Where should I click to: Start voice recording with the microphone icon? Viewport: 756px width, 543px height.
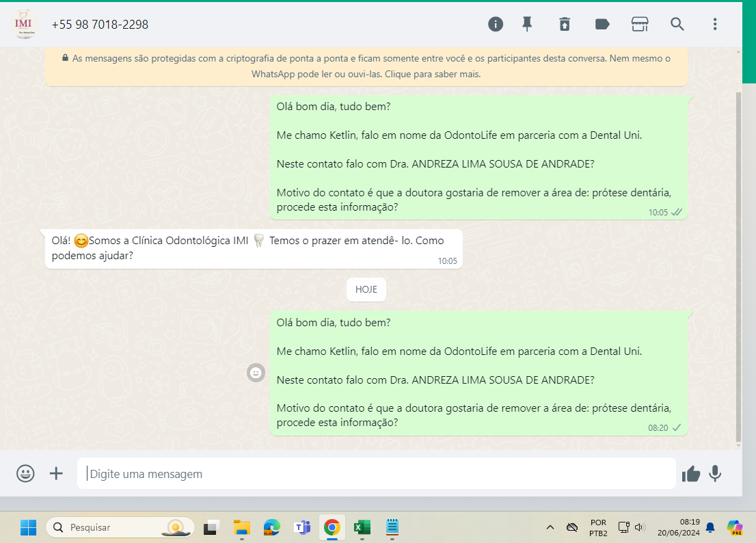pos(715,473)
